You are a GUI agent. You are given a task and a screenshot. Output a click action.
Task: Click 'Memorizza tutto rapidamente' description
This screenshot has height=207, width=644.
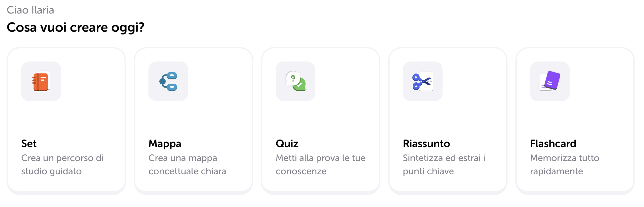(565, 164)
